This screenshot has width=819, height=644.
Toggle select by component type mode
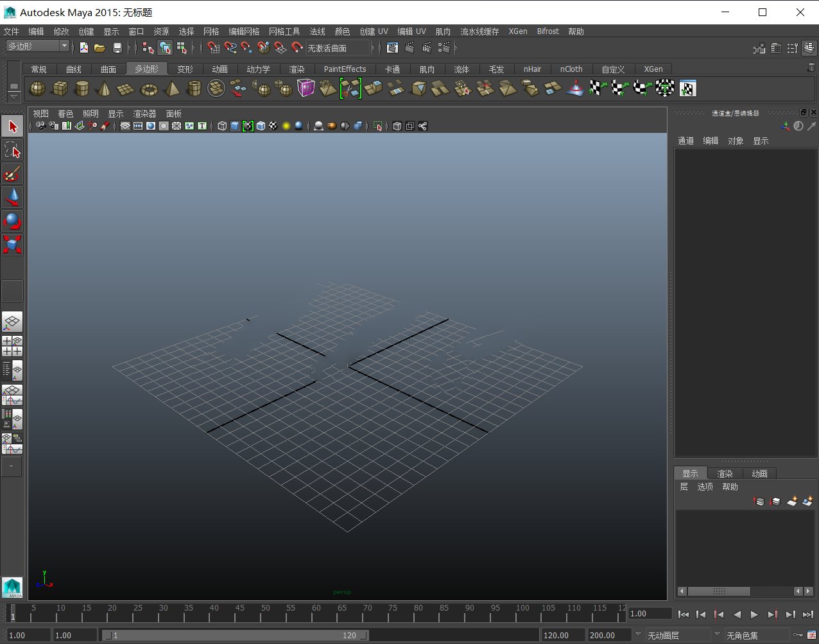[182, 48]
